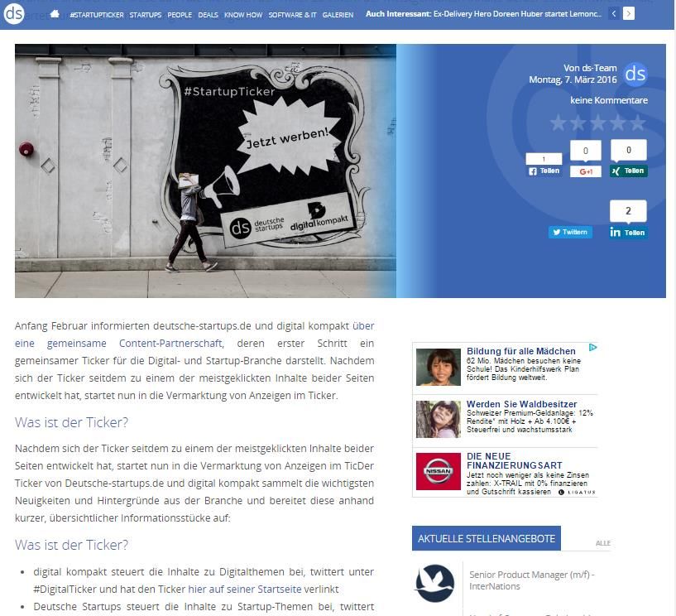Open DIE NEUE FINANZIERUNGSART ad
676x616 pixels.
click(515, 460)
